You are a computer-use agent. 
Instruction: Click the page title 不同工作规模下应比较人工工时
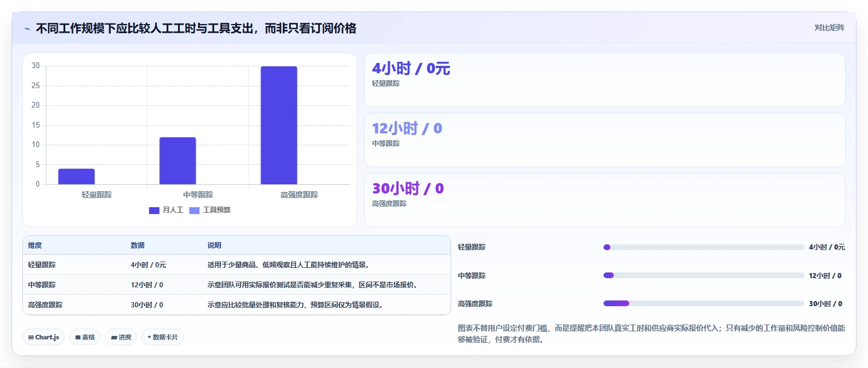pos(196,28)
